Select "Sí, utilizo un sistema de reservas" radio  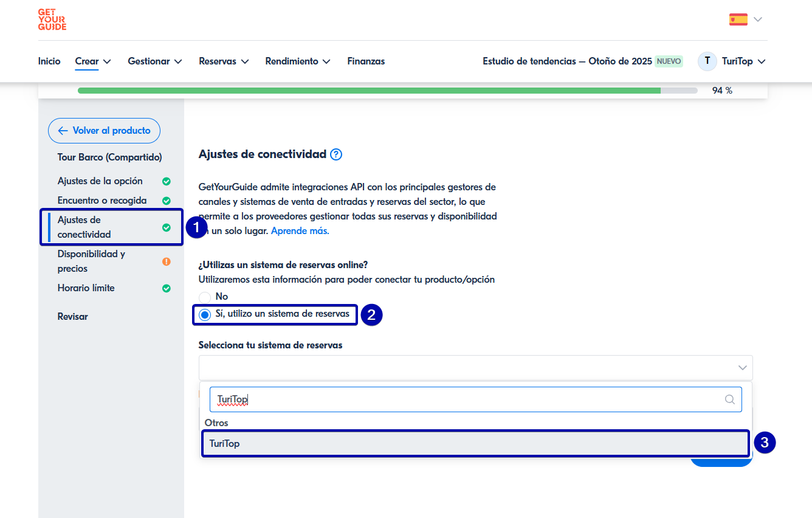point(205,314)
